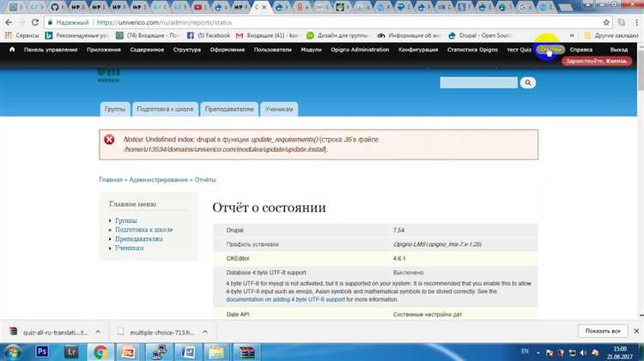Open Группы in Главное меню sidebar
Viewport: 644px width, 361px height.
(126, 220)
